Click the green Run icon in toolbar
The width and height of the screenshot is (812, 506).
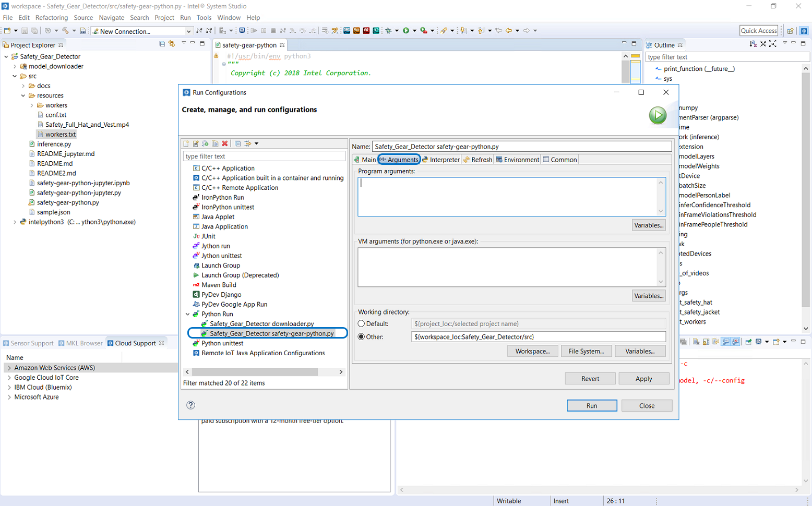coord(406,30)
